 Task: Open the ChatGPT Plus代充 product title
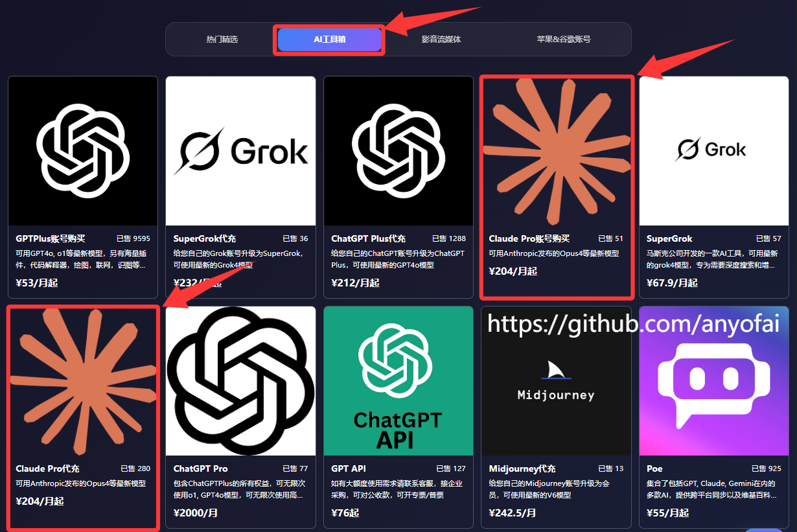[368, 238]
